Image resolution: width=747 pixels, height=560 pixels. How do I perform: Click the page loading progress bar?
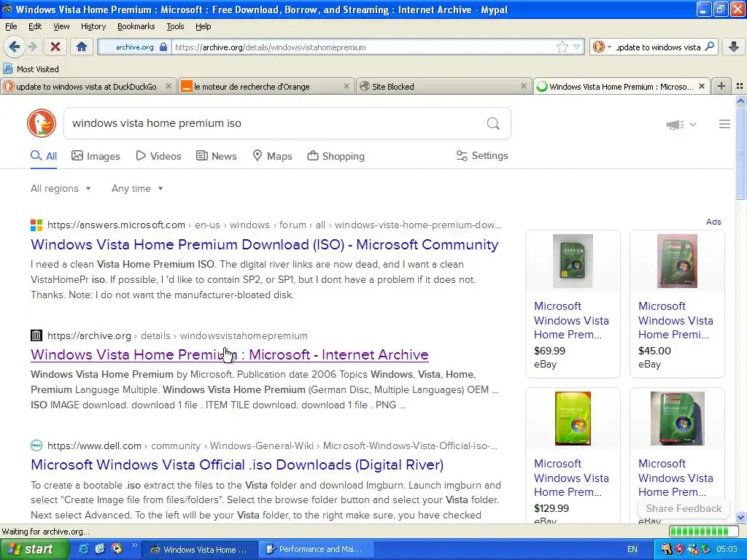point(704,532)
